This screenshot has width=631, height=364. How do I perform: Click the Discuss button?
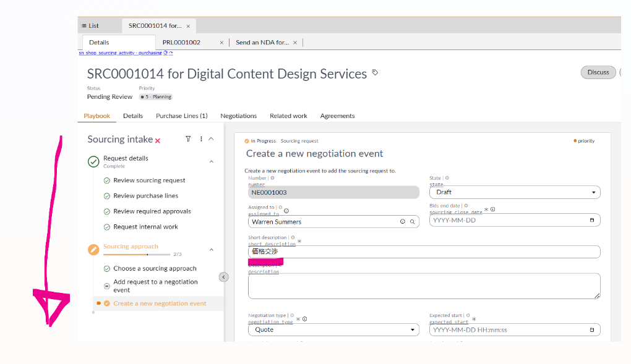(x=598, y=72)
